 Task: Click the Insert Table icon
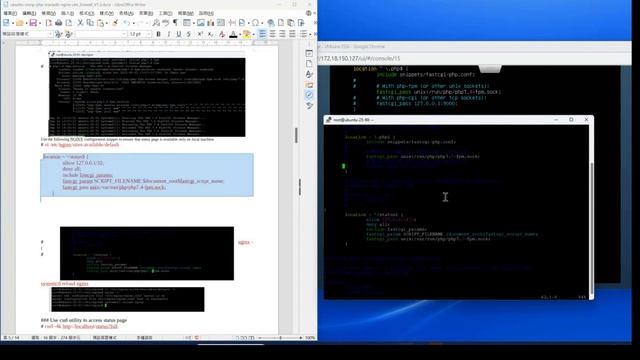coord(187,23)
